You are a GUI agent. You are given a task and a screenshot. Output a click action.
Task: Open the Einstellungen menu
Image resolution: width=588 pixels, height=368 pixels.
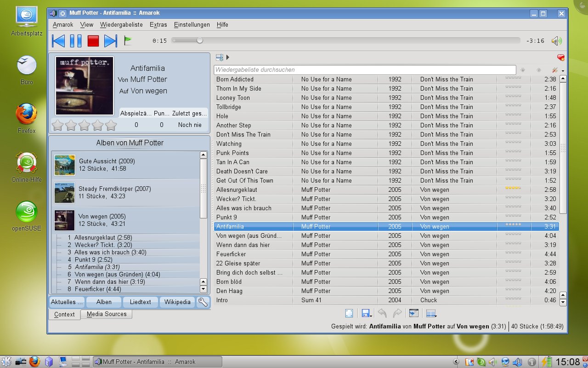[192, 25]
